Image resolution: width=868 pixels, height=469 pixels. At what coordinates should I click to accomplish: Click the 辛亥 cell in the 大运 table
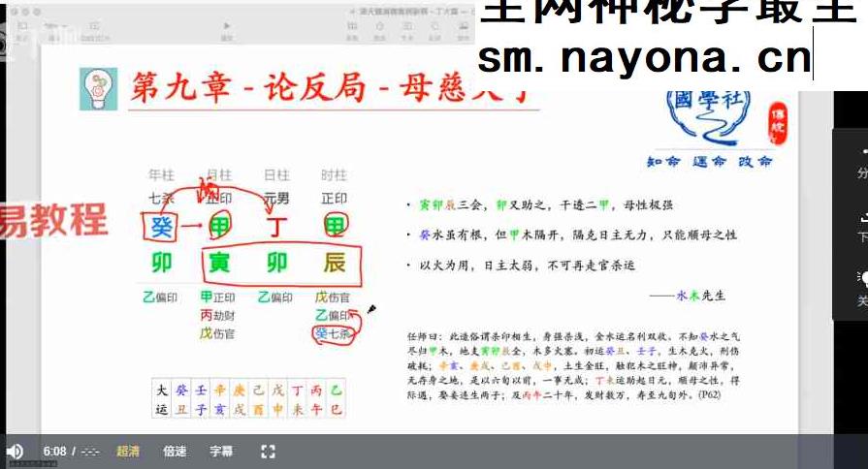click(220, 399)
